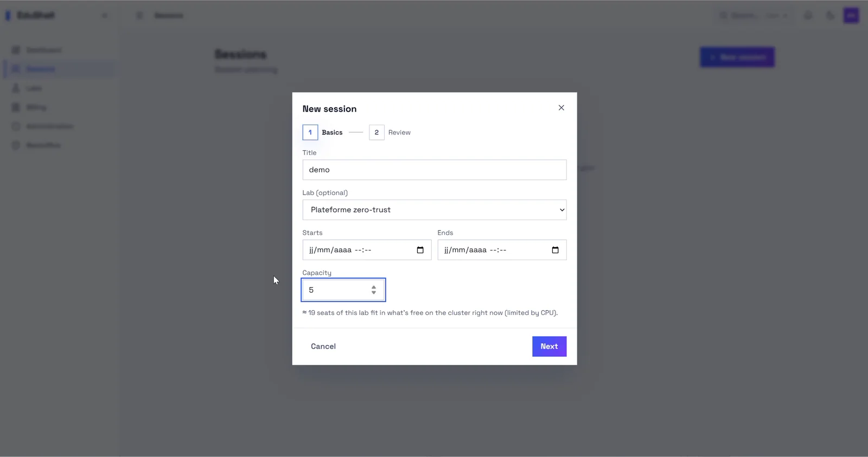This screenshot has height=457, width=868.
Task: Decrease Capacity with the down arrow
Action: (374, 293)
